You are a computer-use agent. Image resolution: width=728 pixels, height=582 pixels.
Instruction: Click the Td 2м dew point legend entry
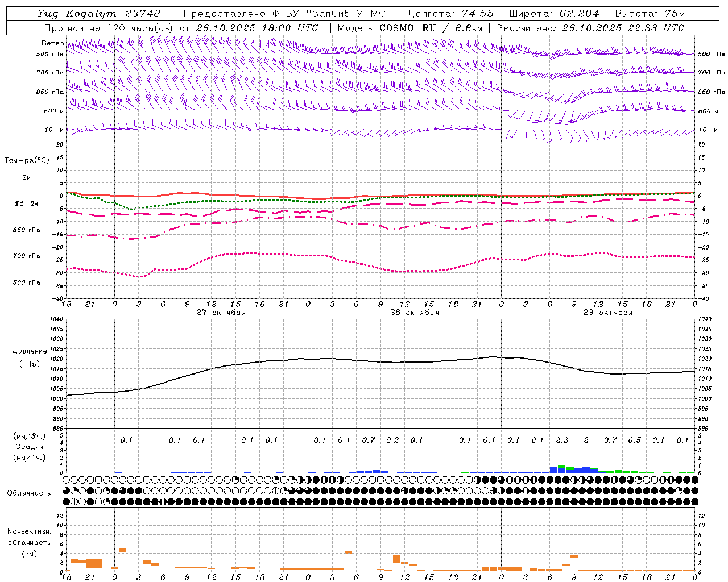pos(27,203)
